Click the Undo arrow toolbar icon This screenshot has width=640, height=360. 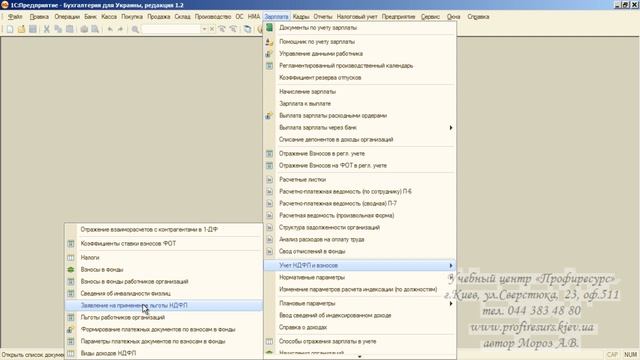tap(110, 29)
